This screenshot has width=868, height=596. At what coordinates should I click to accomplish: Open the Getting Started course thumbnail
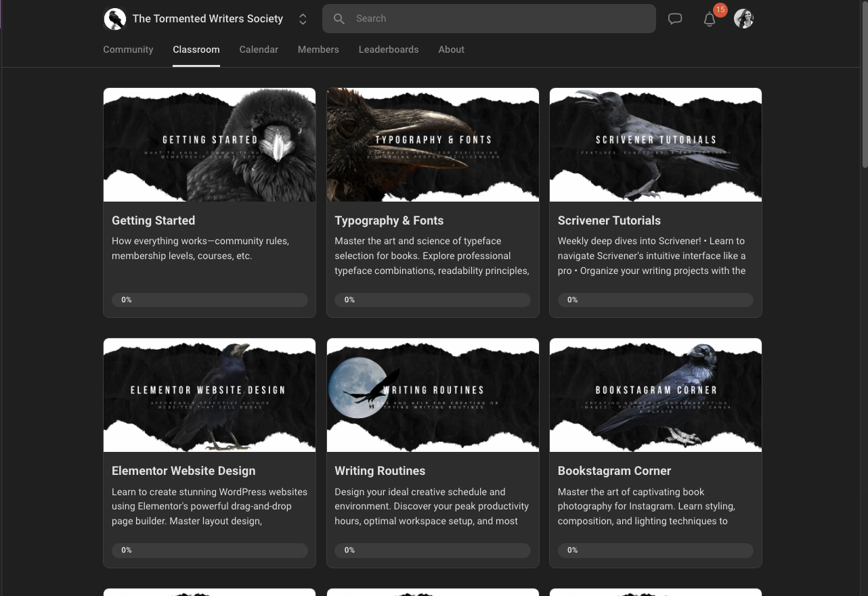coord(209,145)
